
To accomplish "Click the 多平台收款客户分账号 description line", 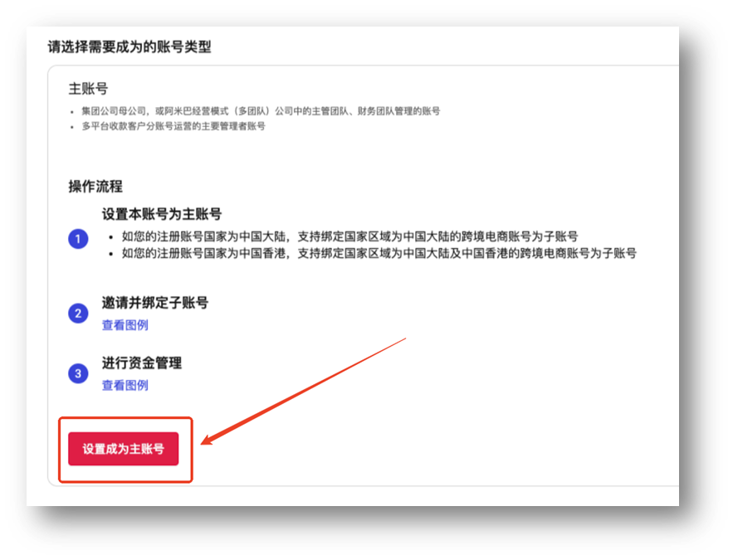I will 173,126.
